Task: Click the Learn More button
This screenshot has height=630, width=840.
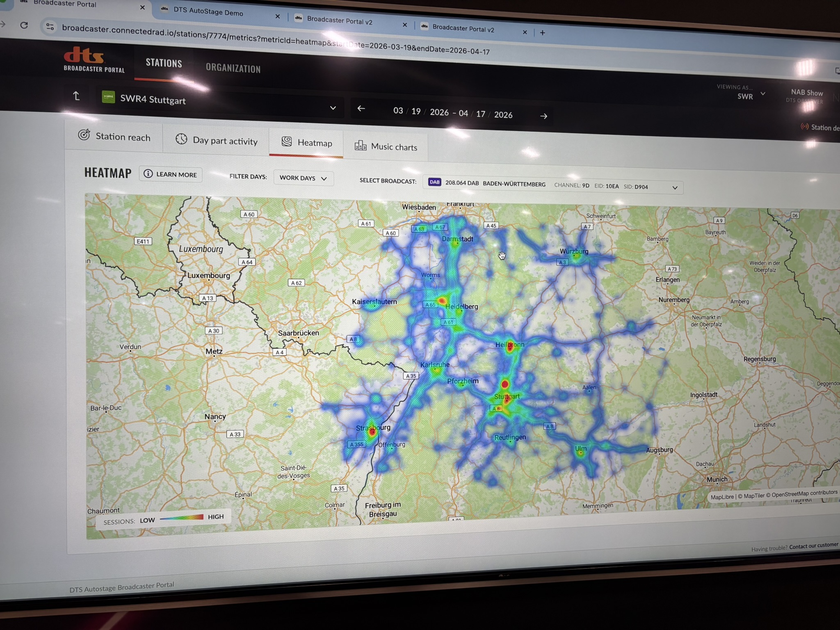Action: (171, 174)
